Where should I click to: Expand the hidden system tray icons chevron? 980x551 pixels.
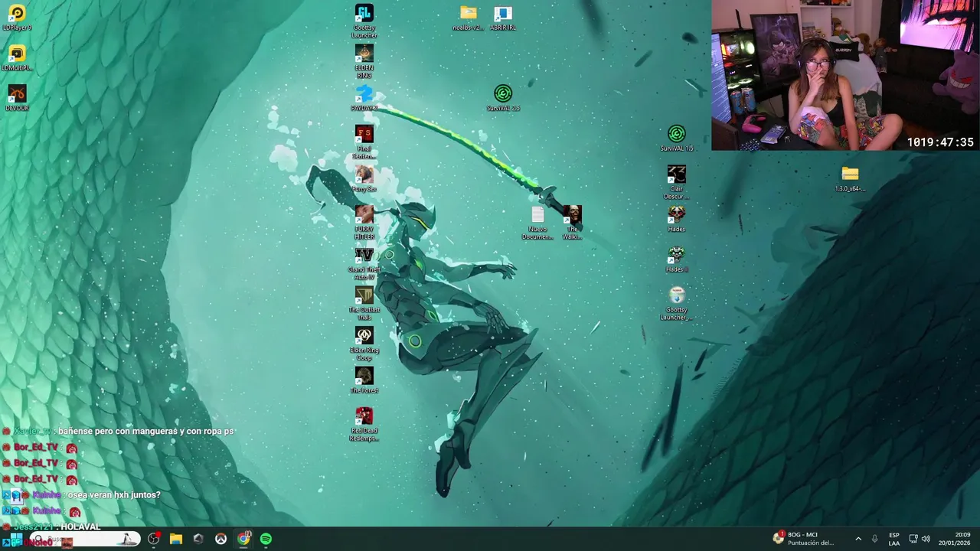pyautogui.click(x=857, y=539)
